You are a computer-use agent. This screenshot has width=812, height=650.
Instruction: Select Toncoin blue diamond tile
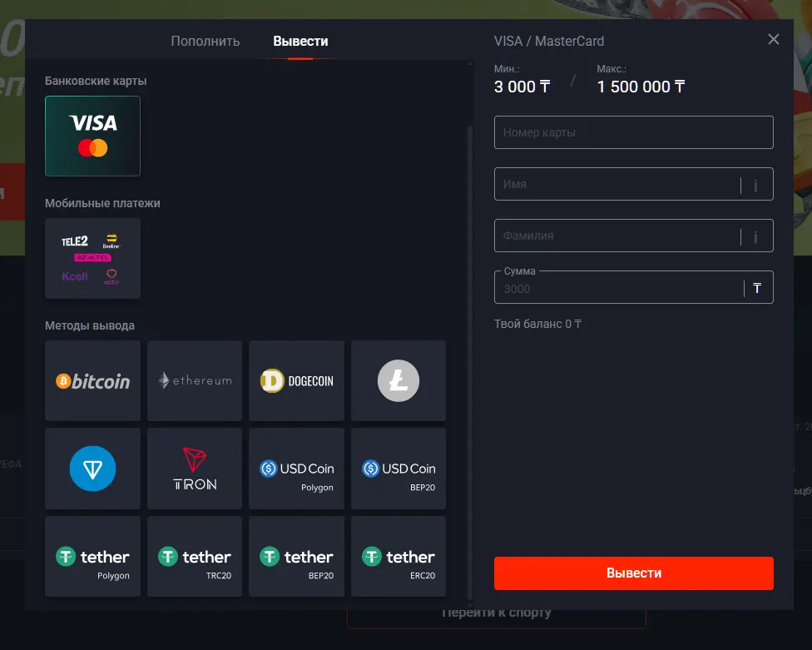(92, 469)
